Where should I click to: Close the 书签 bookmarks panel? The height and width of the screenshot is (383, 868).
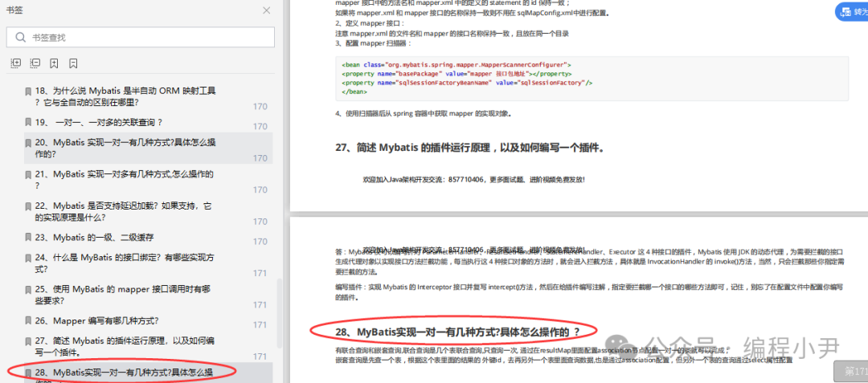click(266, 10)
